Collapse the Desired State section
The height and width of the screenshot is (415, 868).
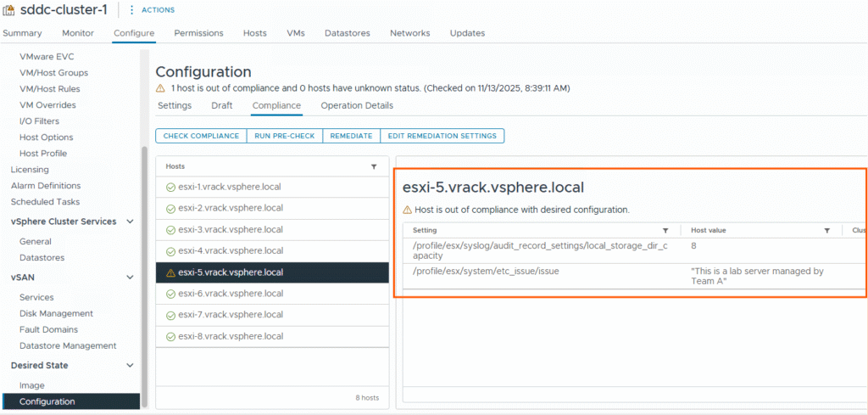tap(130, 366)
